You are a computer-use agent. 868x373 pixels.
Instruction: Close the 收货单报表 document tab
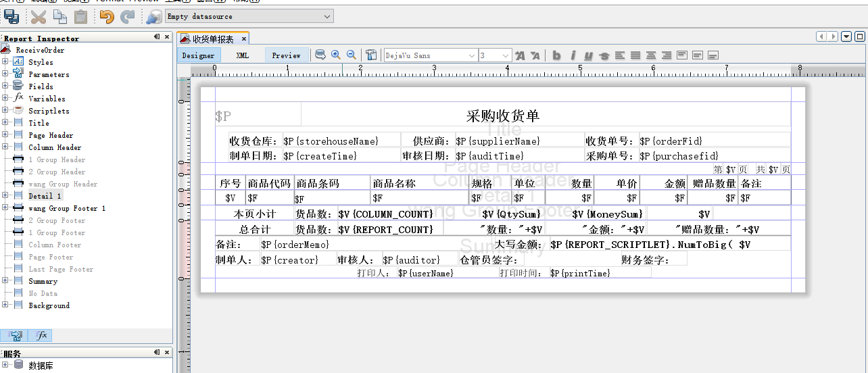point(245,39)
